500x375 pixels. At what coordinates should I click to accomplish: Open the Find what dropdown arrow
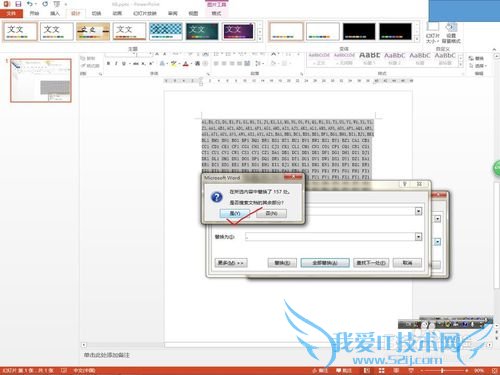418,211
